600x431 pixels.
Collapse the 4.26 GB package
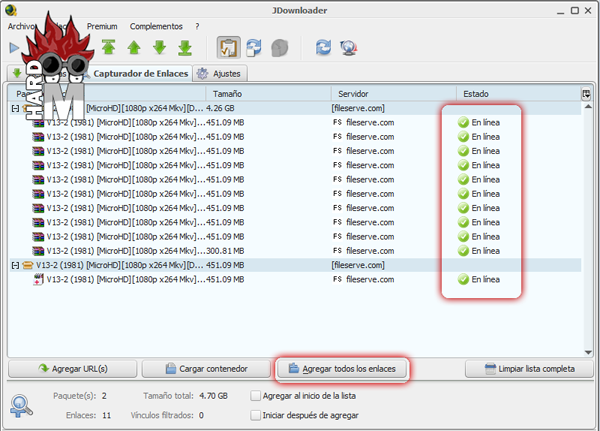tap(15, 109)
